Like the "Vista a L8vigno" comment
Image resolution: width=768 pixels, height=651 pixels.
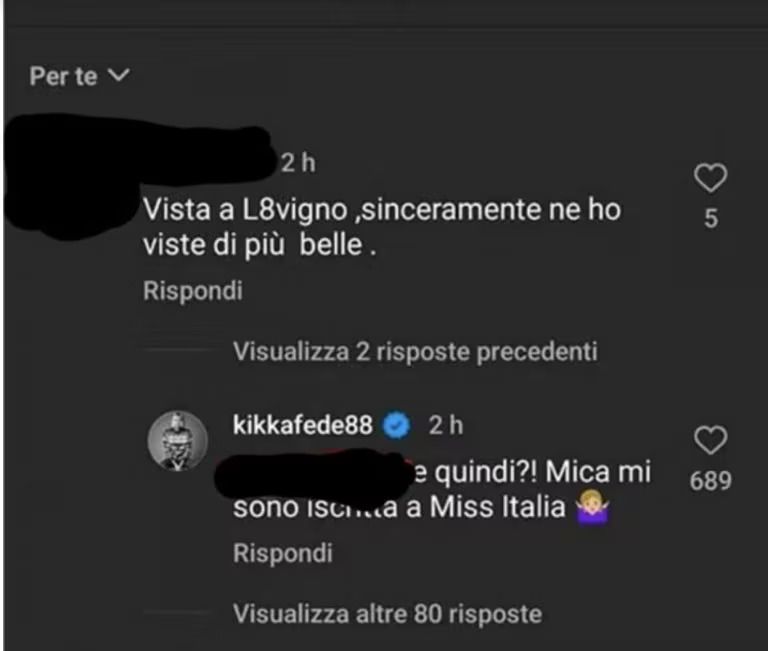tap(710, 177)
